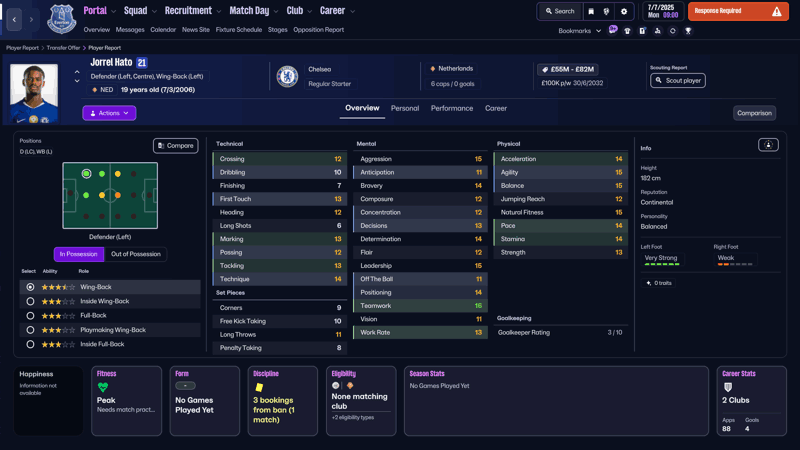Screen dimensions: 800x450
Task: Click the Eligibility status icons
Action: 342,386
